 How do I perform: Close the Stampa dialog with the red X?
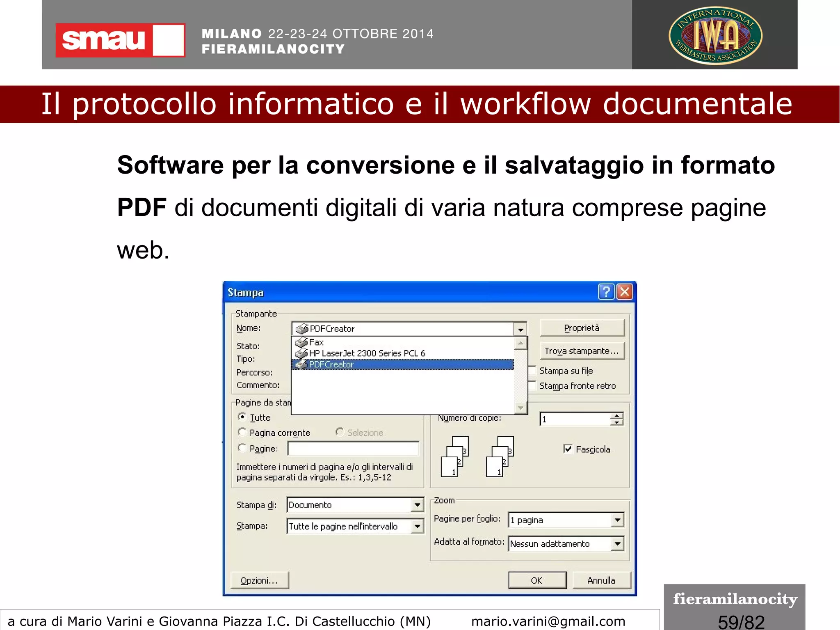[x=625, y=292]
